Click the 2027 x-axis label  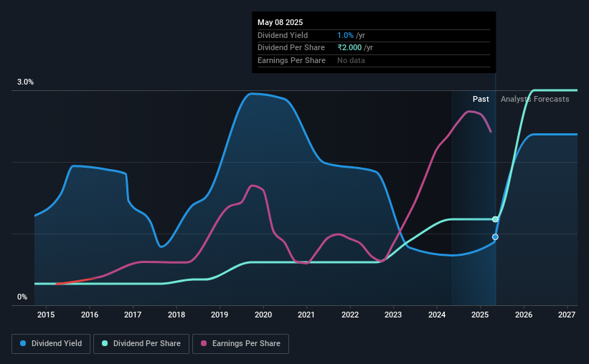click(x=567, y=315)
